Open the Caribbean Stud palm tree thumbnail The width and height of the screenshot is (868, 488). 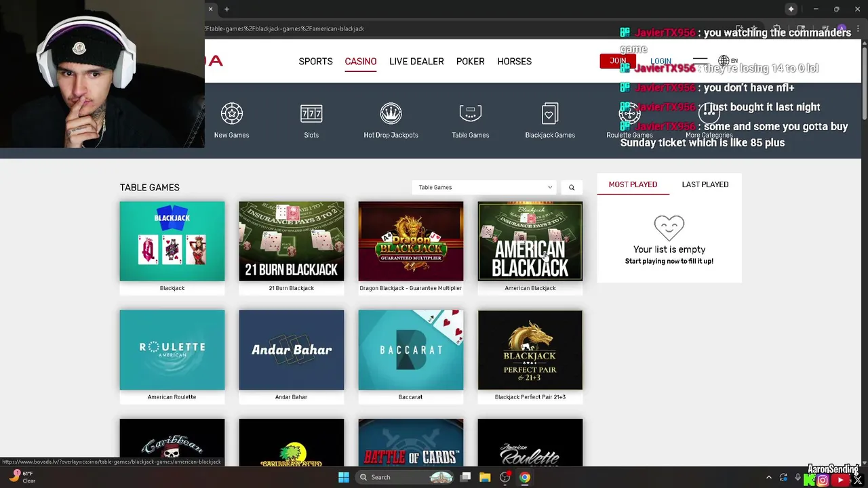click(x=292, y=443)
